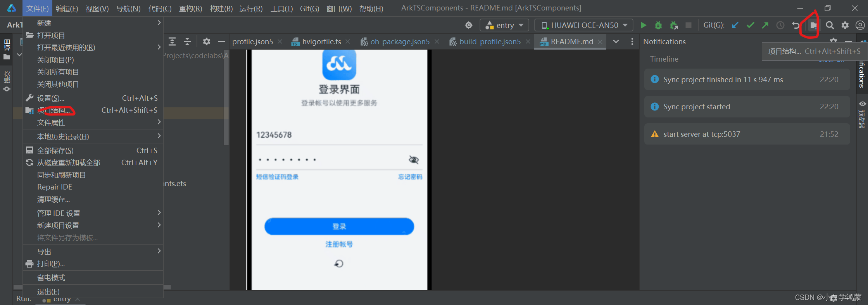
Task: Close the README.md tab
Action: [601, 41]
